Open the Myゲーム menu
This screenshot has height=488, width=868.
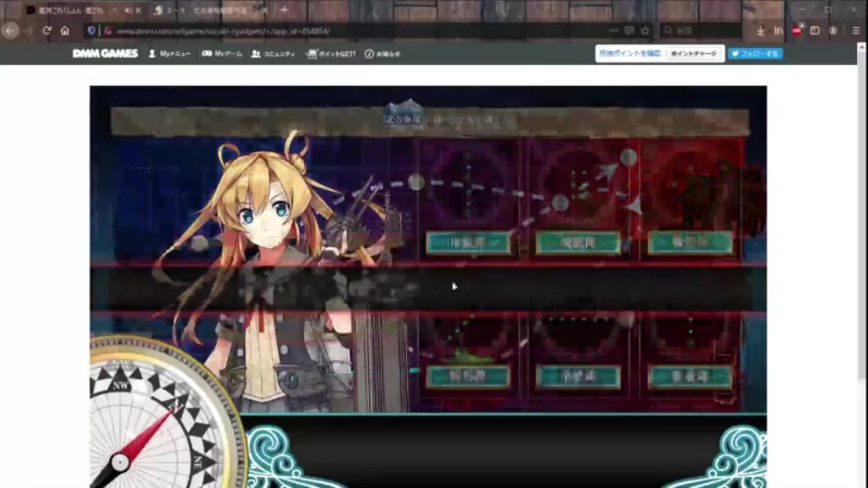pyautogui.click(x=222, y=53)
